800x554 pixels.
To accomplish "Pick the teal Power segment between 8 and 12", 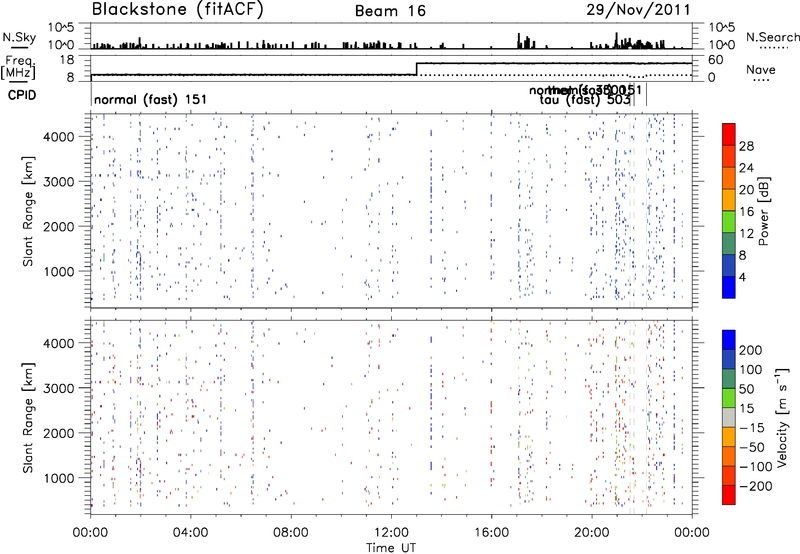I will [x=729, y=243].
